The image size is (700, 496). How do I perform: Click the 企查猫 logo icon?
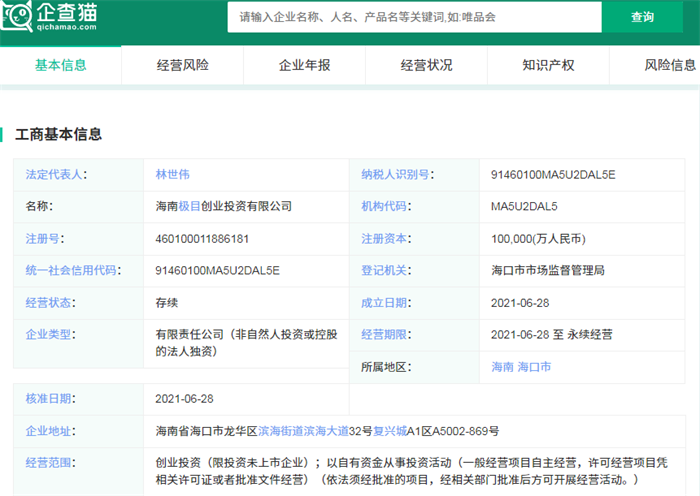[17, 16]
